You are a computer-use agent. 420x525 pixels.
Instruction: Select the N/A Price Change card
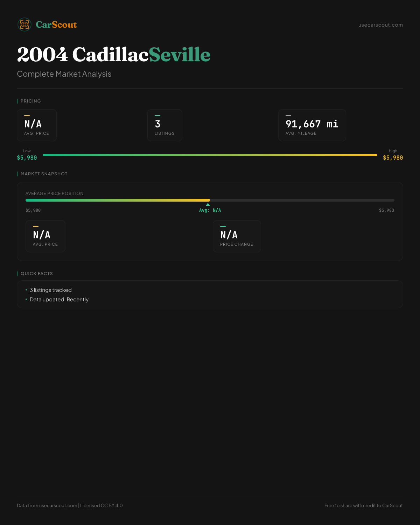click(237, 236)
